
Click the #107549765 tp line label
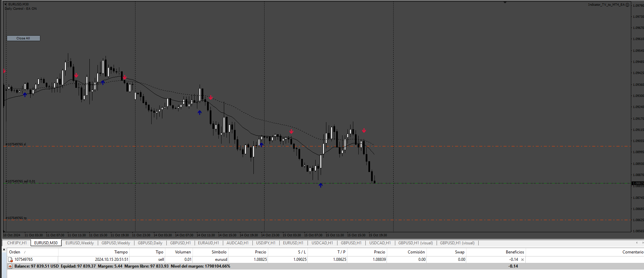click(16, 218)
